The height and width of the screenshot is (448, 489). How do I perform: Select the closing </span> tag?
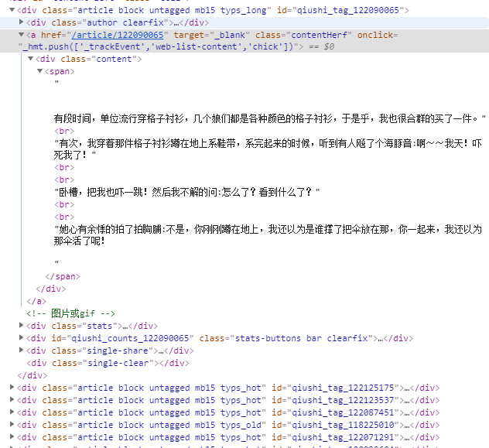(x=63, y=276)
